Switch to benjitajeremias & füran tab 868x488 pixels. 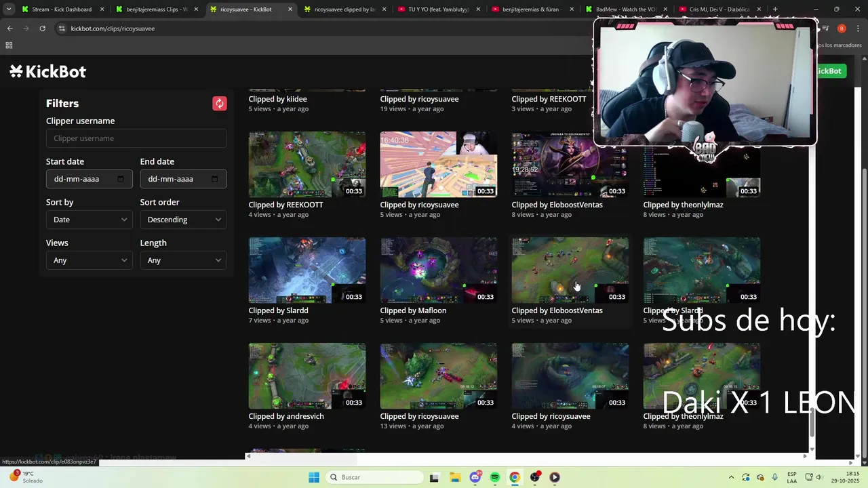[532, 9]
